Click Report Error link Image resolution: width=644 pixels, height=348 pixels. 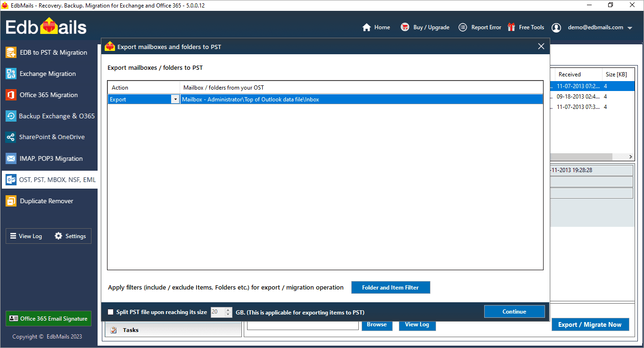486,27
